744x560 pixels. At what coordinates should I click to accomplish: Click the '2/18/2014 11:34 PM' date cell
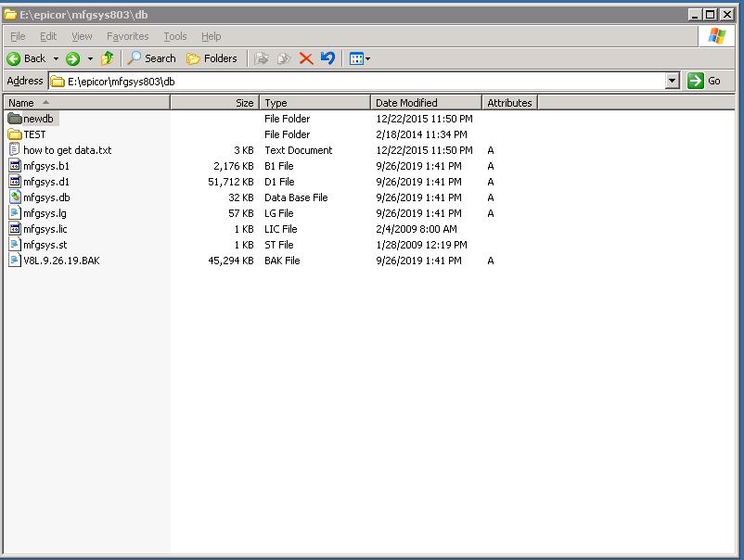click(x=421, y=134)
